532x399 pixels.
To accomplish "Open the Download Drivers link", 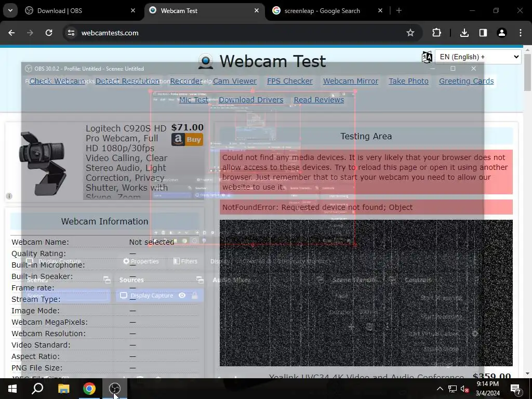I will click(x=251, y=100).
